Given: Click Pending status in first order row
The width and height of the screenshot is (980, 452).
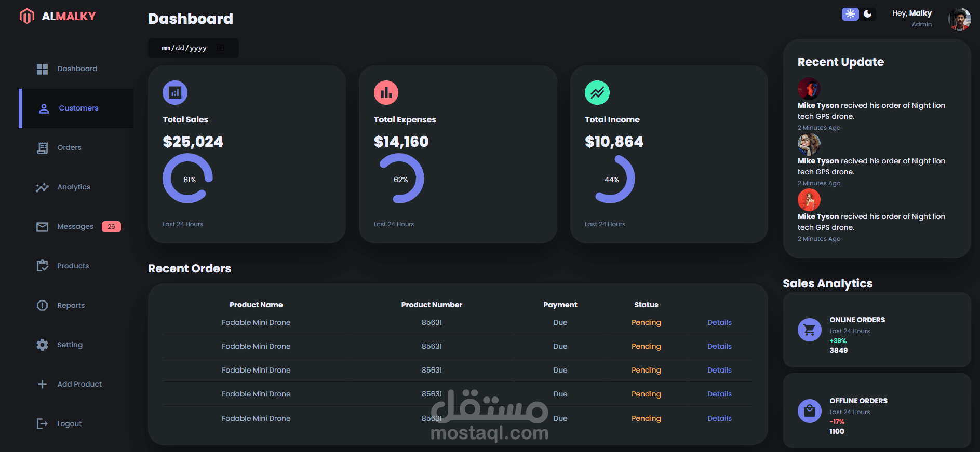Looking at the screenshot, I should (x=646, y=322).
